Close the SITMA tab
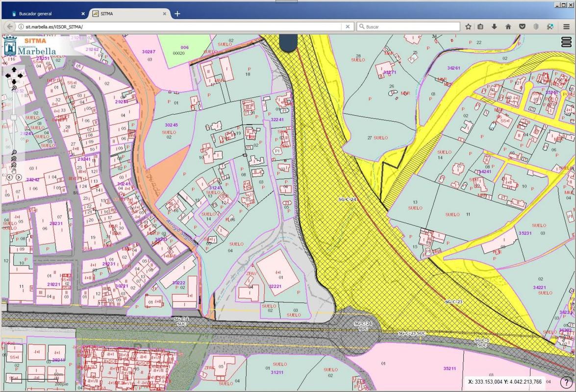Screen dimensions: 576x392 click(165, 14)
